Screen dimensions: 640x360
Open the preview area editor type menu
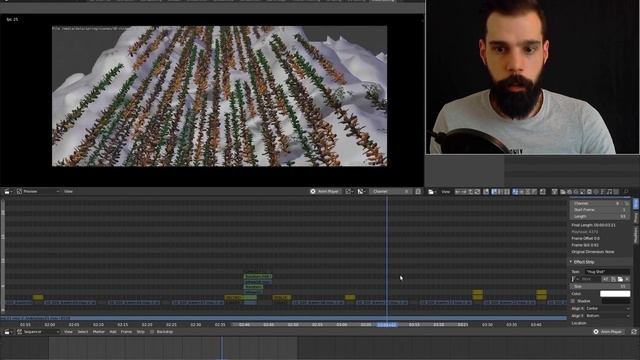(8, 191)
